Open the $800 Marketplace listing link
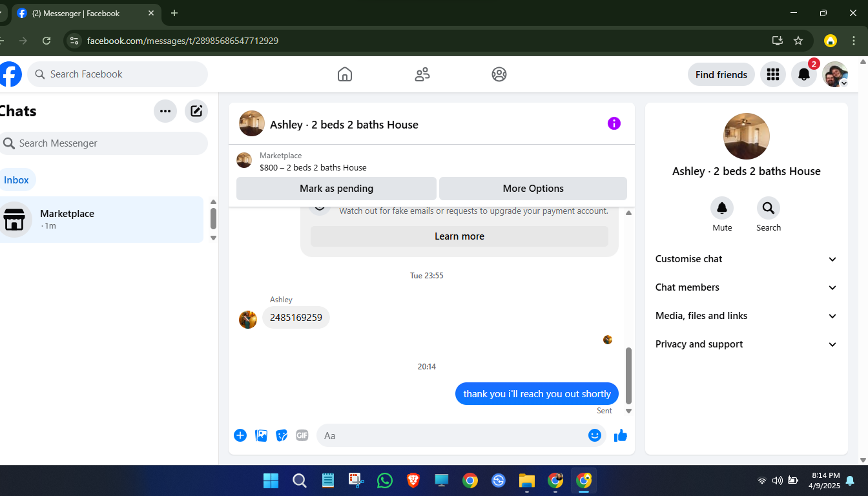 pos(313,167)
